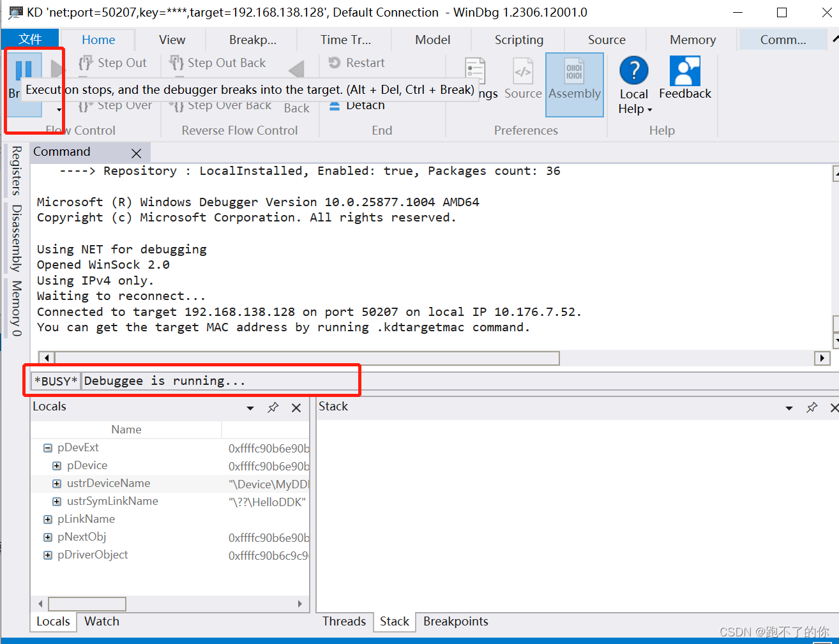Pin the Locals panel
Image resolution: width=839 pixels, height=644 pixels.
[x=273, y=407]
